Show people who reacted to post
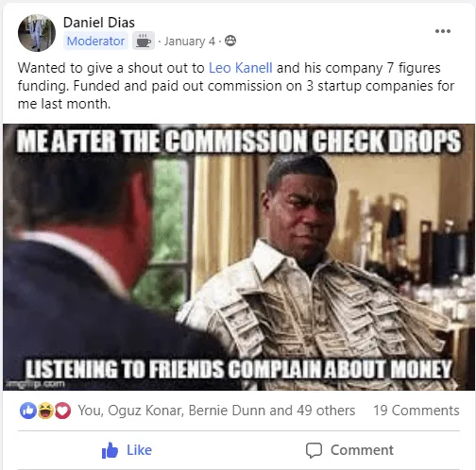The width and height of the screenshot is (476, 470). pos(216,411)
